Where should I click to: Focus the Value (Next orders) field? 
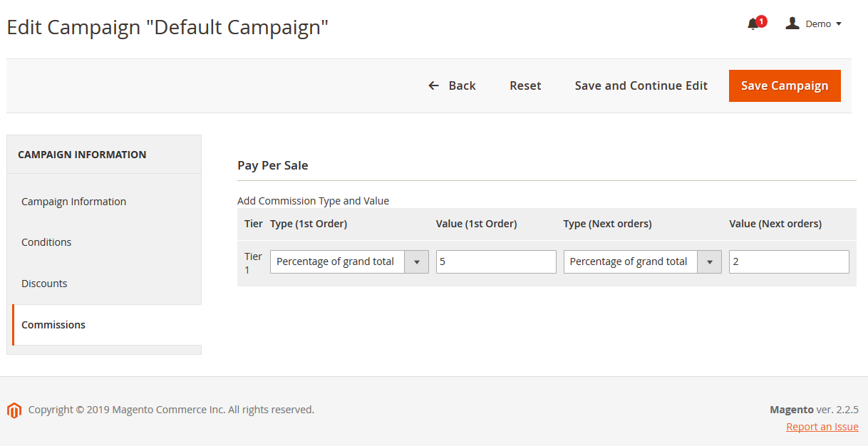coord(789,261)
